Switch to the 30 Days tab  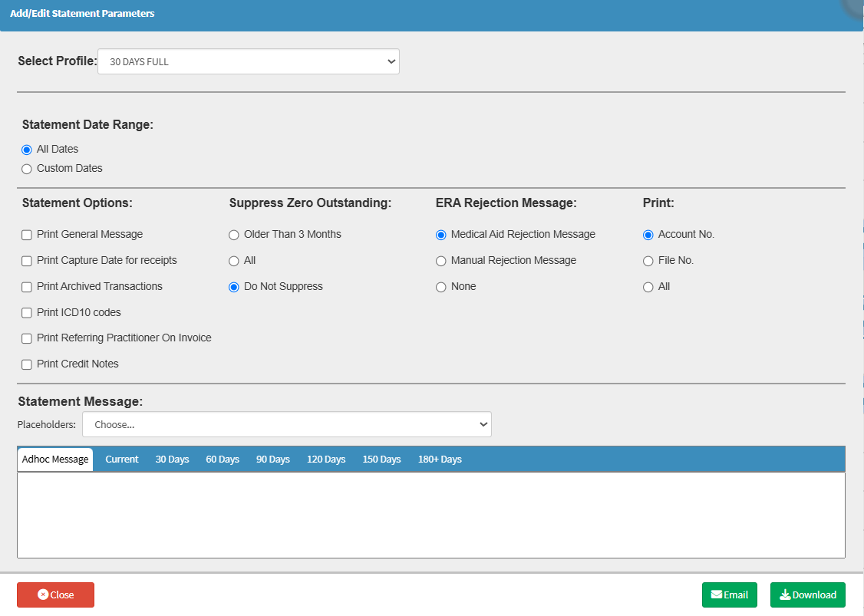(172, 460)
